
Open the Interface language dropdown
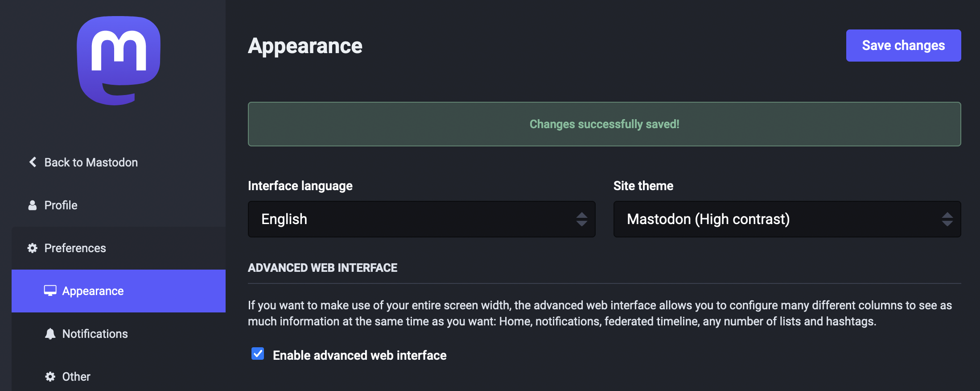tap(421, 219)
